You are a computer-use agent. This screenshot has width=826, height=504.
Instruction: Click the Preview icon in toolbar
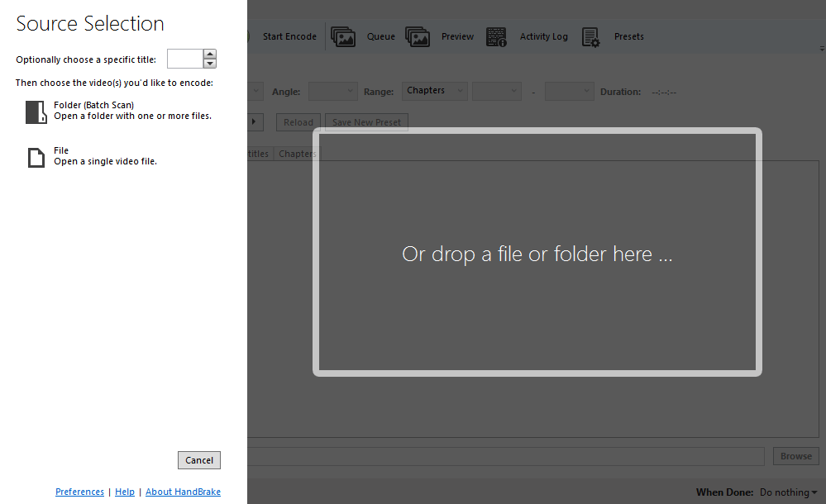point(418,36)
